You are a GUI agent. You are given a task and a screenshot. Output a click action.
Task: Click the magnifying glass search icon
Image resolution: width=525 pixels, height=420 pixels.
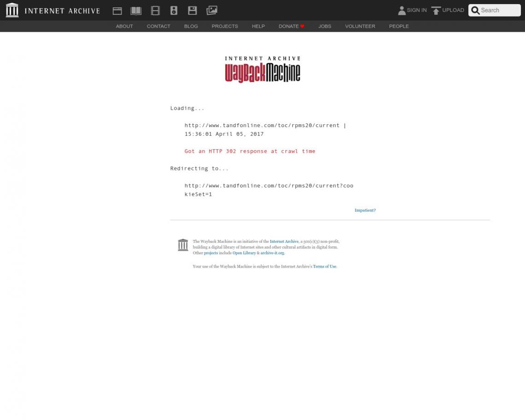pyautogui.click(x=475, y=11)
